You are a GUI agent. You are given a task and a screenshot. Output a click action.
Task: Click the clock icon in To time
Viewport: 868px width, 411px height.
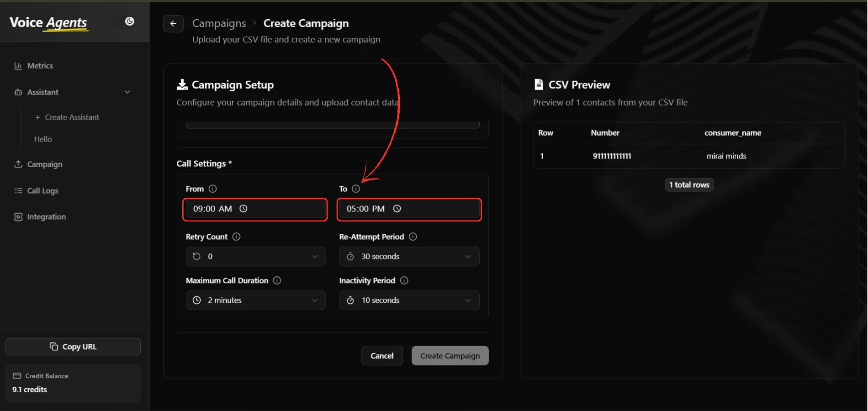tap(397, 209)
